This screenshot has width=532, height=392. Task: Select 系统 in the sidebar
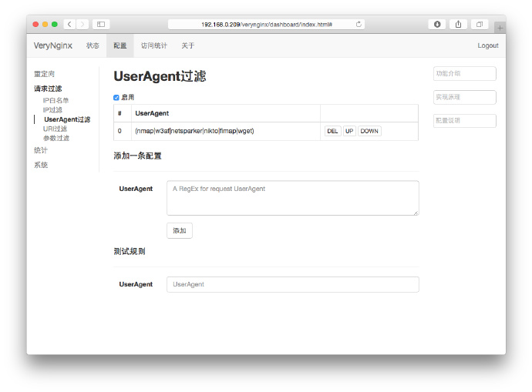[x=41, y=165]
